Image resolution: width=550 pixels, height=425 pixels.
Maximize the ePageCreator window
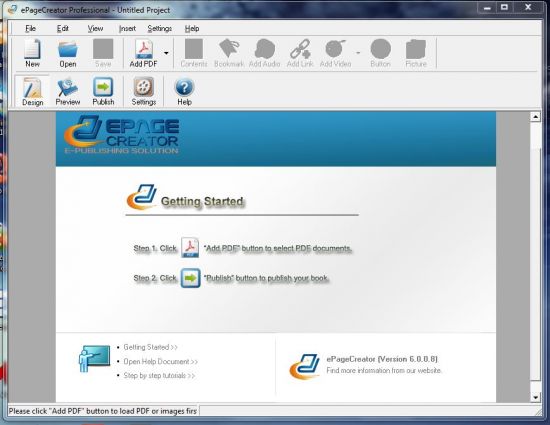tap(504, 7)
